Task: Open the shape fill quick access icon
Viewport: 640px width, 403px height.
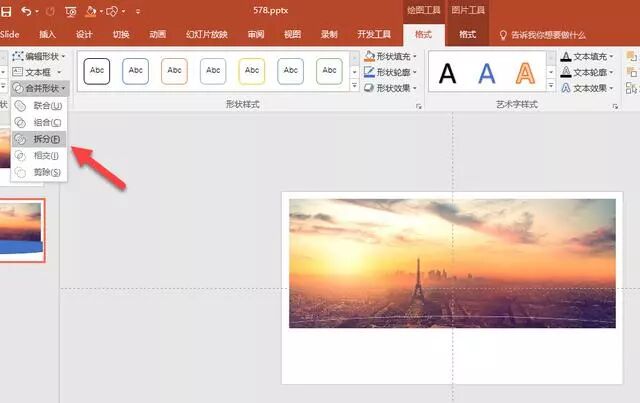Action: [x=91, y=11]
